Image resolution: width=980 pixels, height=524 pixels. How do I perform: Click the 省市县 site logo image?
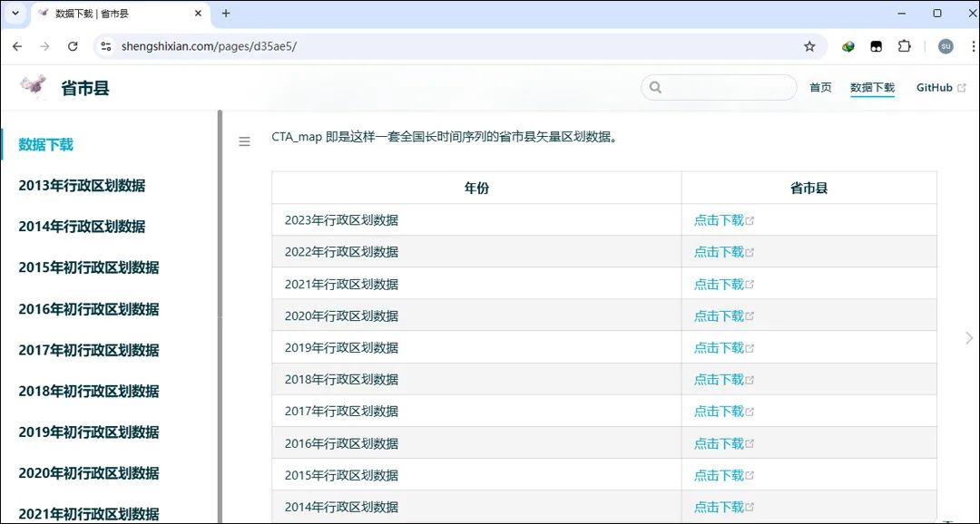(34, 87)
